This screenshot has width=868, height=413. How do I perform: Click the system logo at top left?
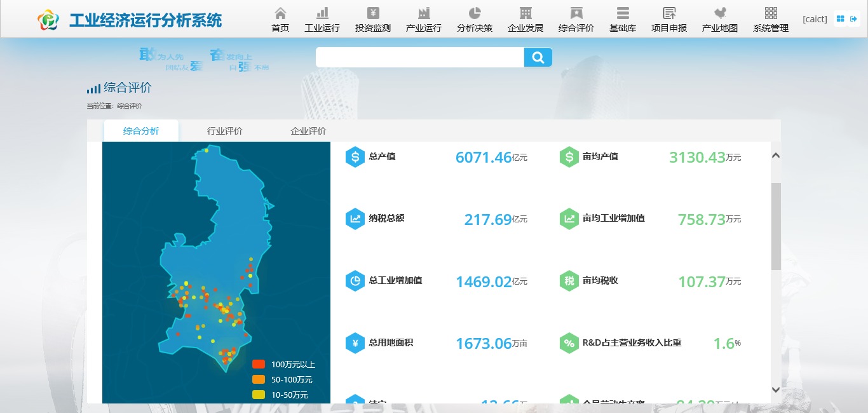[x=48, y=20]
